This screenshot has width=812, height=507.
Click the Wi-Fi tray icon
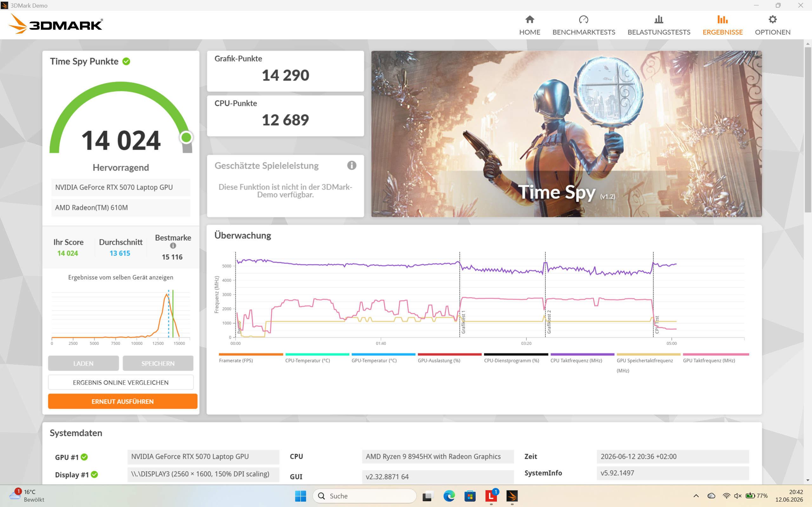726,496
